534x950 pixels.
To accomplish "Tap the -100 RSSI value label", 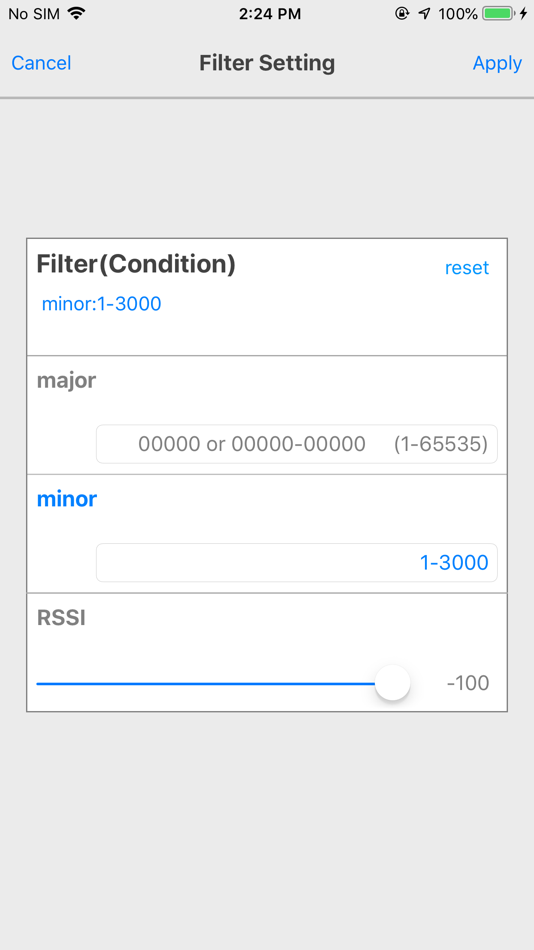I will click(468, 683).
